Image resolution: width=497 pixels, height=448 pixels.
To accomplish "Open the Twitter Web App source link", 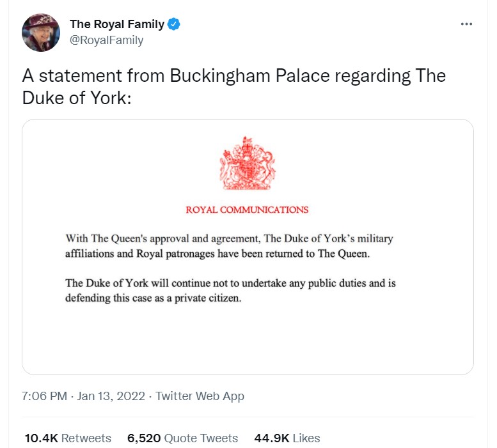I will [200, 396].
